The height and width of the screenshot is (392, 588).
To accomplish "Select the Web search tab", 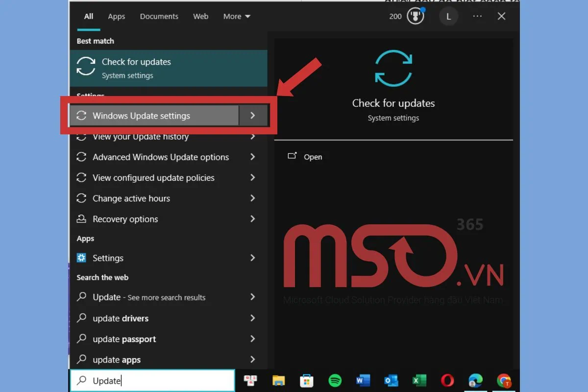I will click(200, 16).
